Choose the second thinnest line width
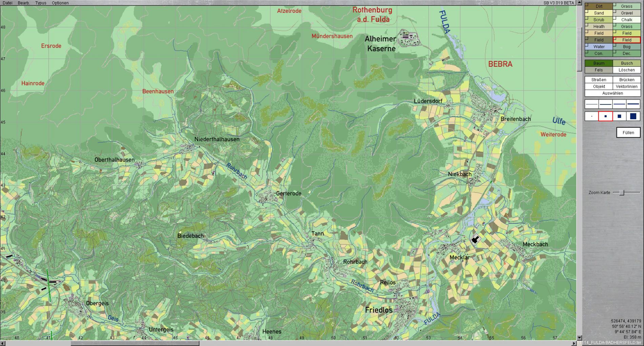The width and height of the screenshot is (644, 346). pos(606,104)
